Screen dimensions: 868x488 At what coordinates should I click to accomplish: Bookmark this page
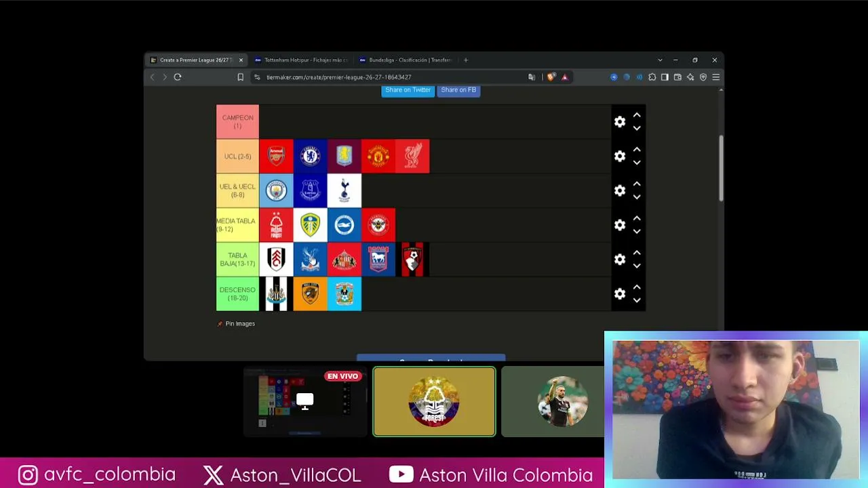click(240, 77)
